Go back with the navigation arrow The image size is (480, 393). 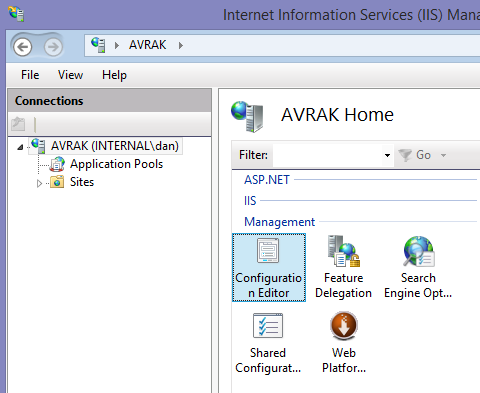click(x=22, y=47)
